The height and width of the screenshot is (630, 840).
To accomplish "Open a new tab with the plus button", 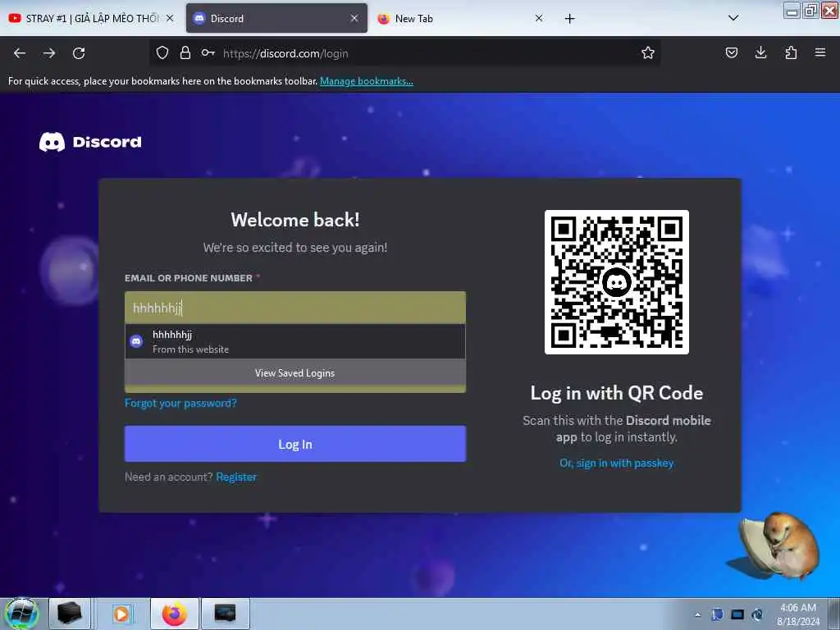I will point(569,19).
